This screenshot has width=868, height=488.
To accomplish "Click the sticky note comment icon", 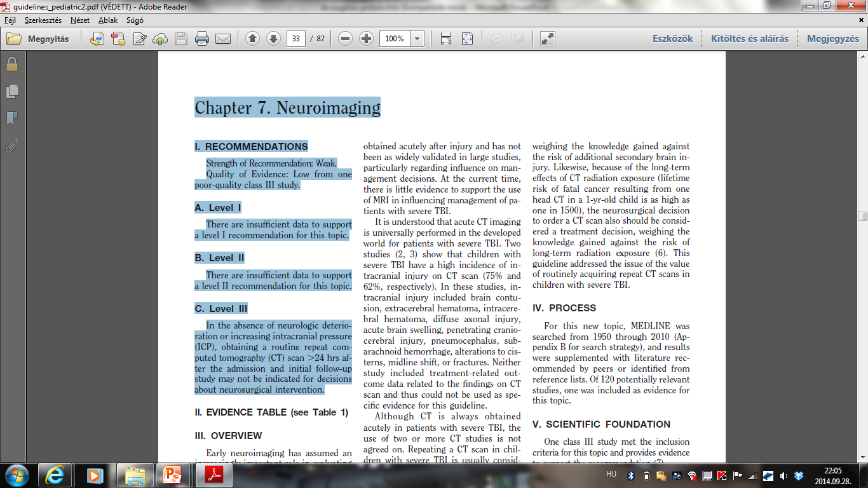I will click(496, 39).
